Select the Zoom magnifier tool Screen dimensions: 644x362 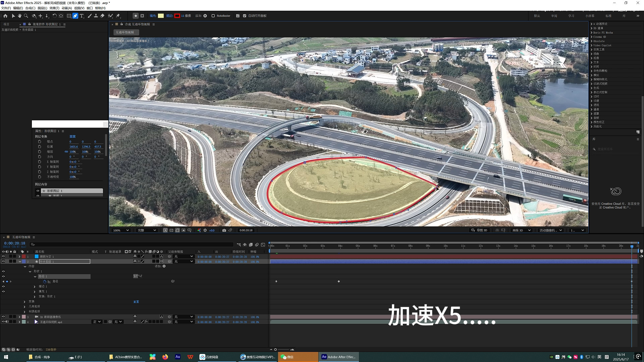click(26, 16)
